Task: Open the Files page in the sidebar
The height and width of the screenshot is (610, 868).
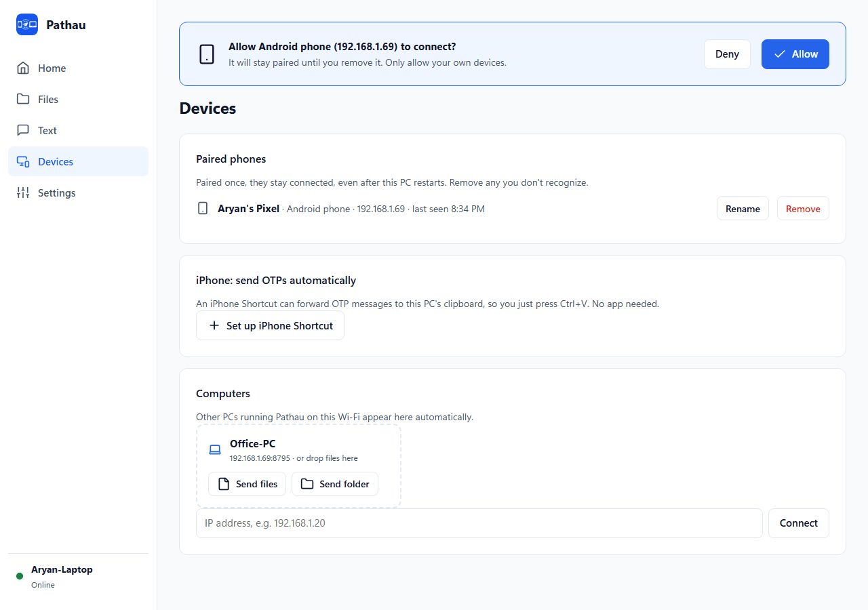Action: (x=78, y=100)
